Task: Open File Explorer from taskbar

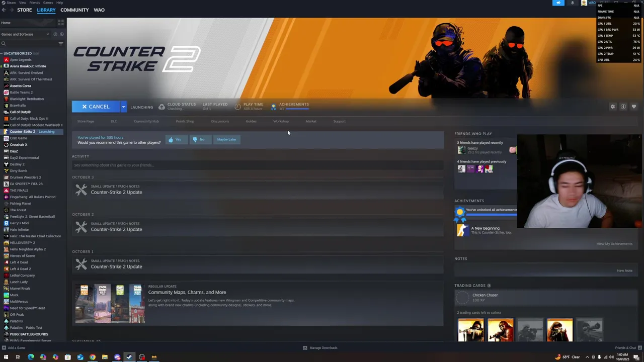Action: click(x=105, y=357)
